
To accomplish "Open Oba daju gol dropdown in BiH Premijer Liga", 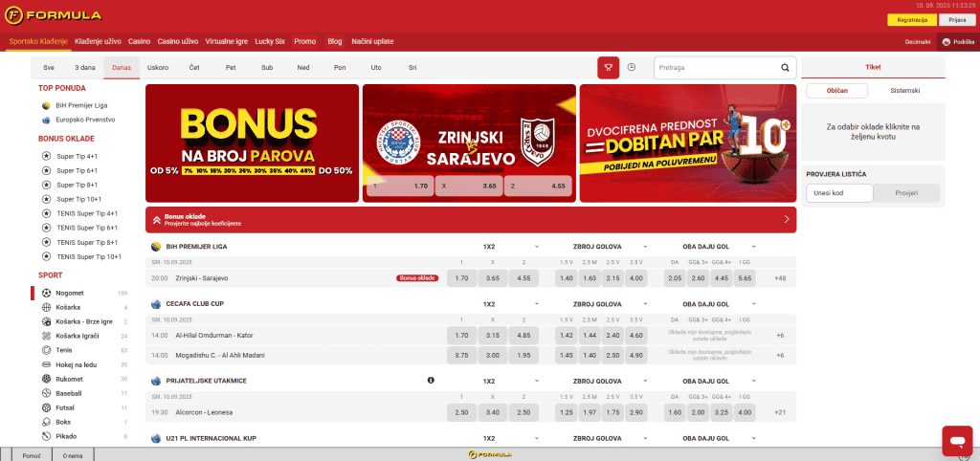I will click(754, 247).
